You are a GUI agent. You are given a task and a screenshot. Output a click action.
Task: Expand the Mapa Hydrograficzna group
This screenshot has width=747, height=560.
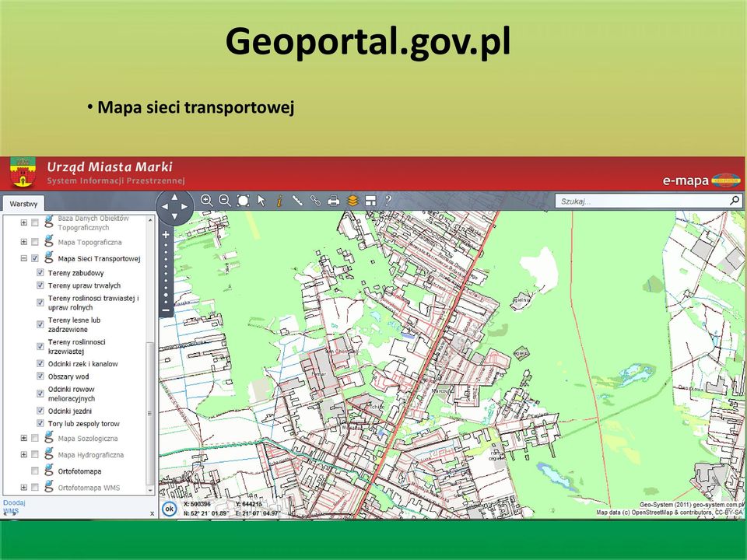point(24,454)
